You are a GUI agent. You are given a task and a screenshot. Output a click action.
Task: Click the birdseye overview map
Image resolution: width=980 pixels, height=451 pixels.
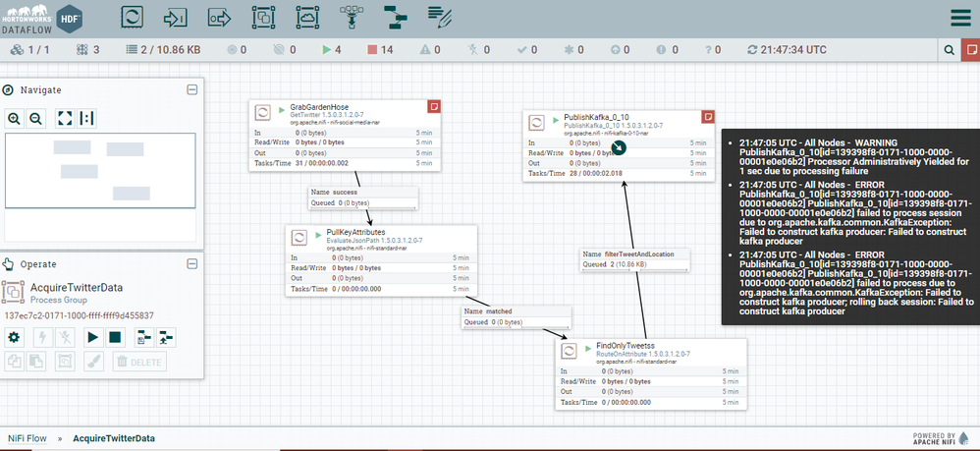[100, 170]
